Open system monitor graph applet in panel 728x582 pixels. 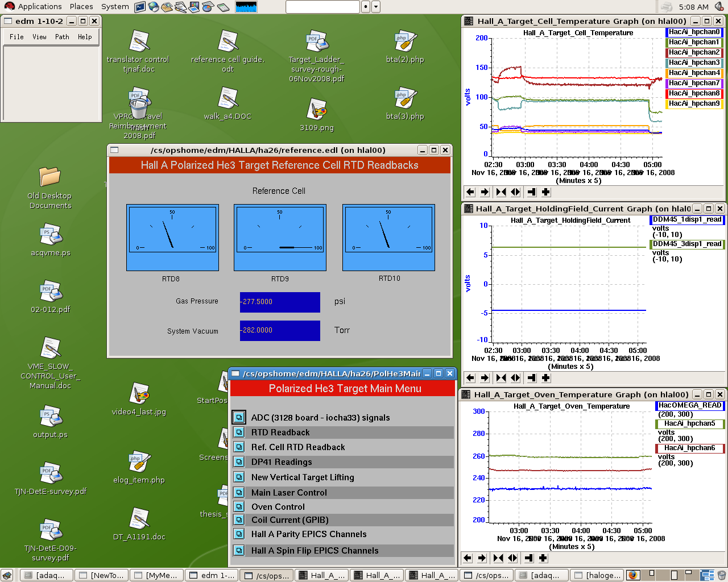click(246, 7)
